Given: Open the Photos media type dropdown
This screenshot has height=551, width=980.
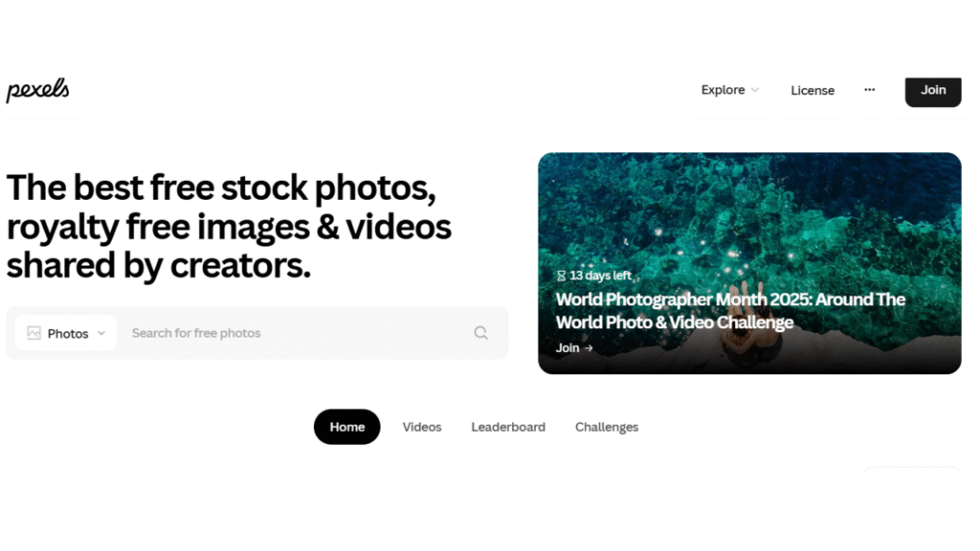Looking at the screenshot, I should coord(66,333).
